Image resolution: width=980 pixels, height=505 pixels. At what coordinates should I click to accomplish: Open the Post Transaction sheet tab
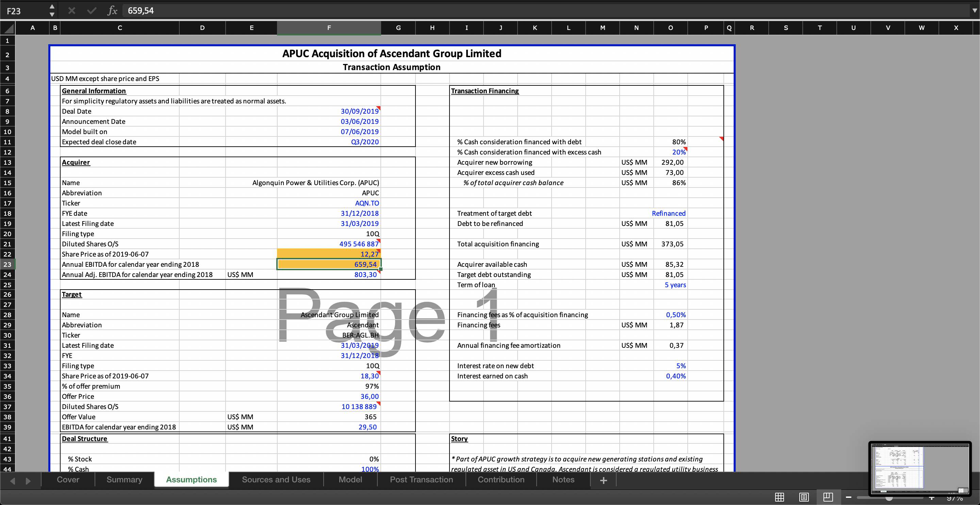[422, 479]
